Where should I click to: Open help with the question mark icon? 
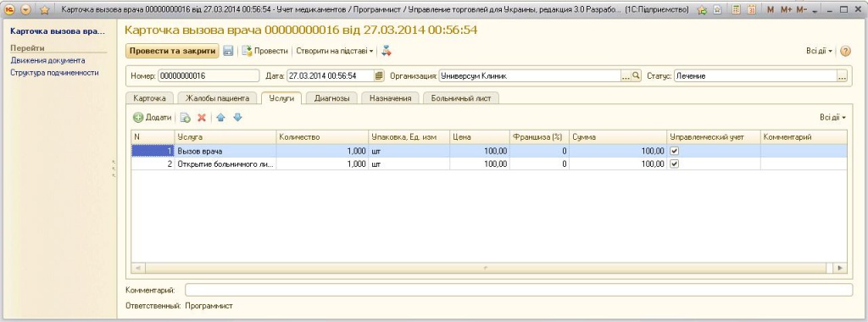[x=845, y=51]
